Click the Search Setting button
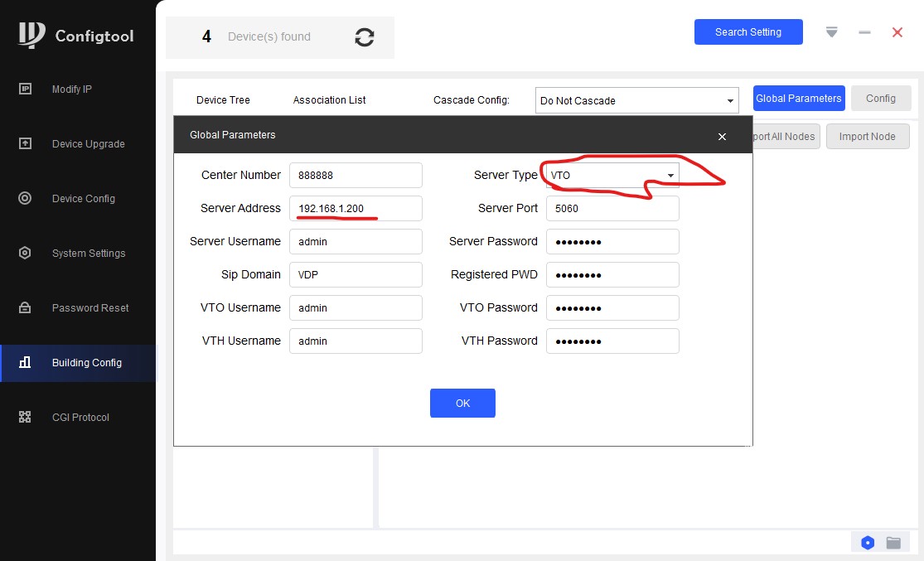The width and height of the screenshot is (924, 561). pyautogui.click(x=747, y=32)
